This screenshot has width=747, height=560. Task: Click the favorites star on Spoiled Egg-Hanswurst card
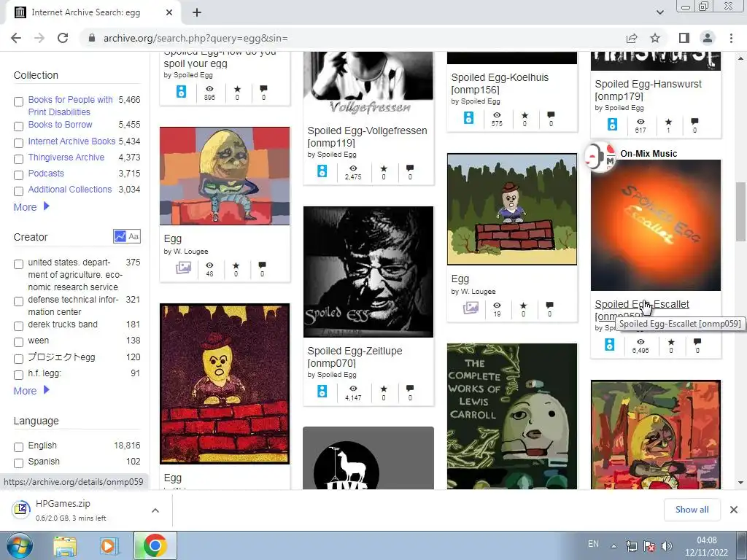pos(668,122)
